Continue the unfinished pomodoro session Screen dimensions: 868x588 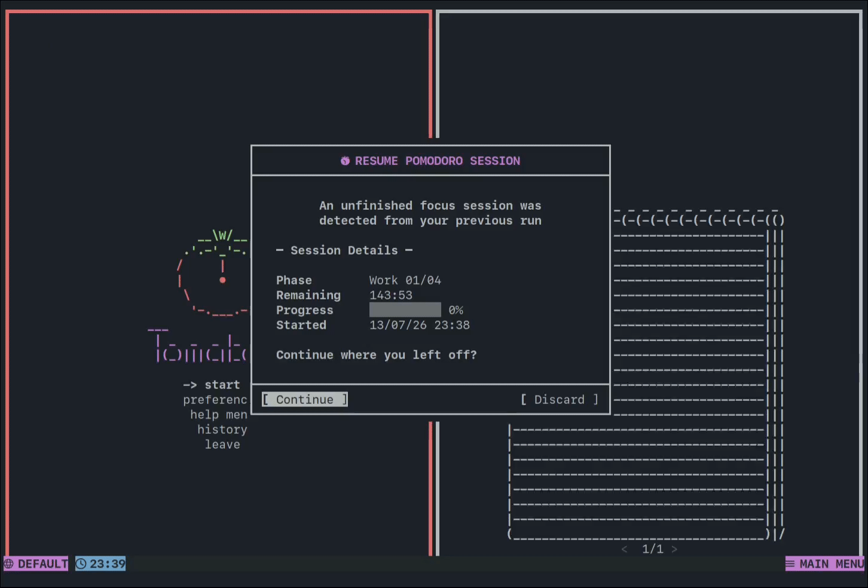(x=305, y=399)
